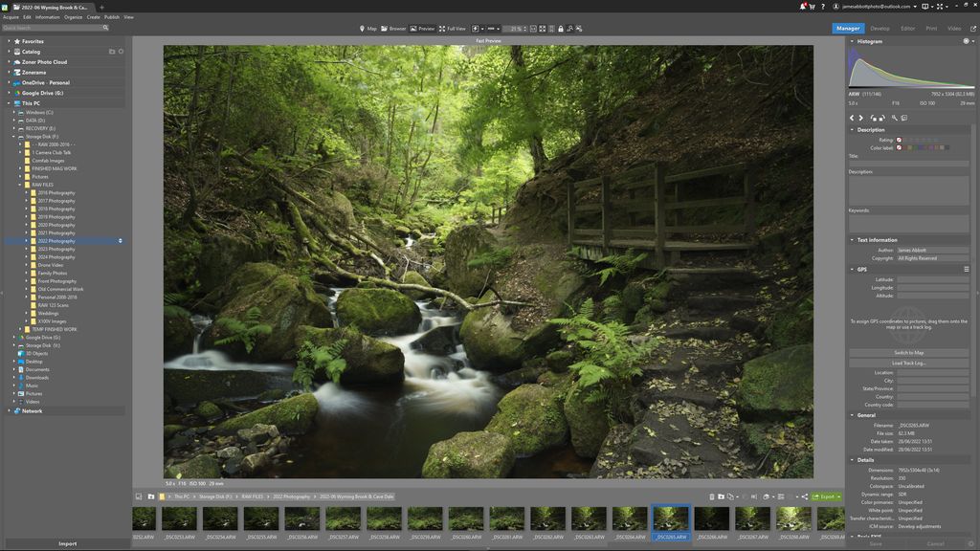Rotate the photo left using the rotate icon
Screen dimensions: 980x551
click(x=874, y=118)
